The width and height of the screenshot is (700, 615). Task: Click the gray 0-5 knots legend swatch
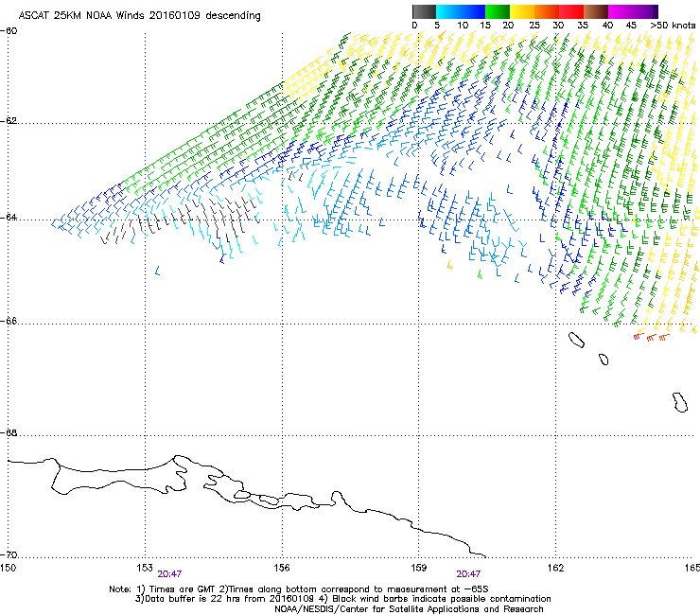(424, 11)
